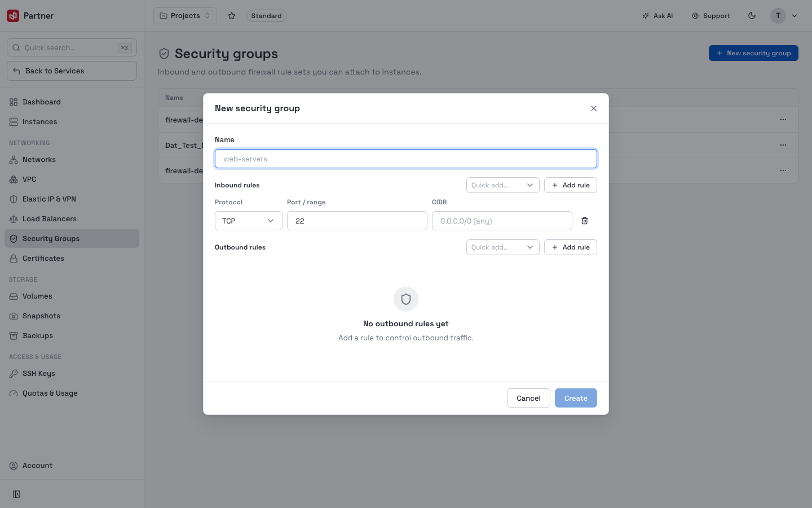
Task: Close the New security group dialog
Action: (x=594, y=108)
